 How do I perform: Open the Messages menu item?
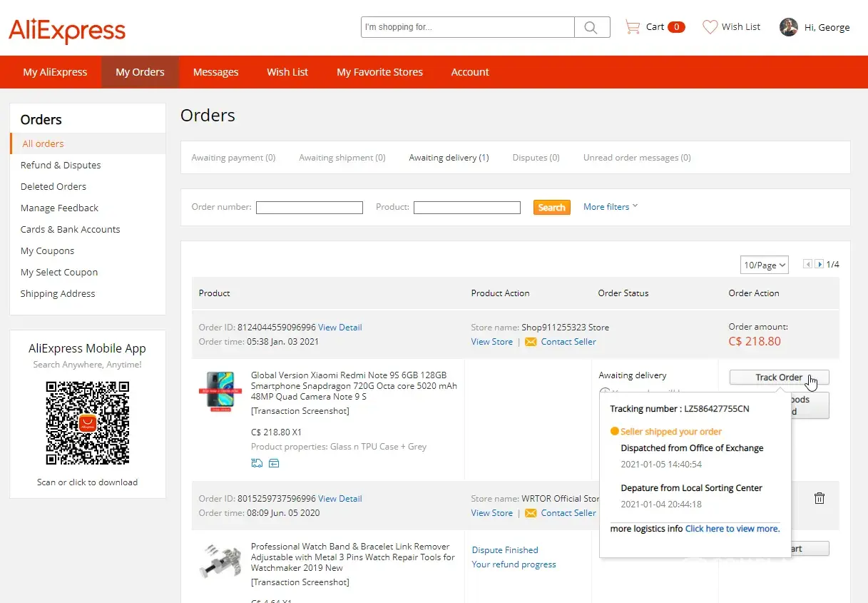click(215, 72)
